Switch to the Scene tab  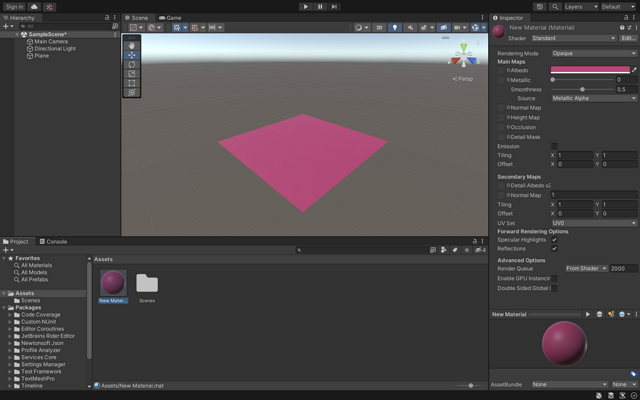[137, 18]
